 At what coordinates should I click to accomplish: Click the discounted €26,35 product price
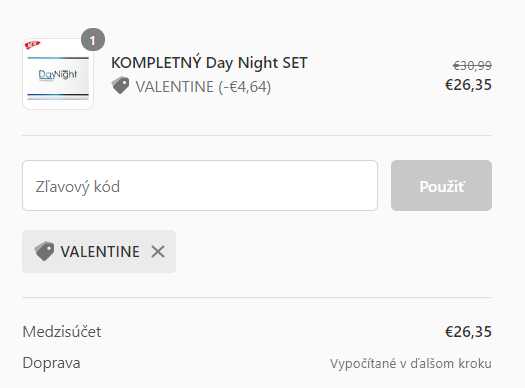[468, 85]
